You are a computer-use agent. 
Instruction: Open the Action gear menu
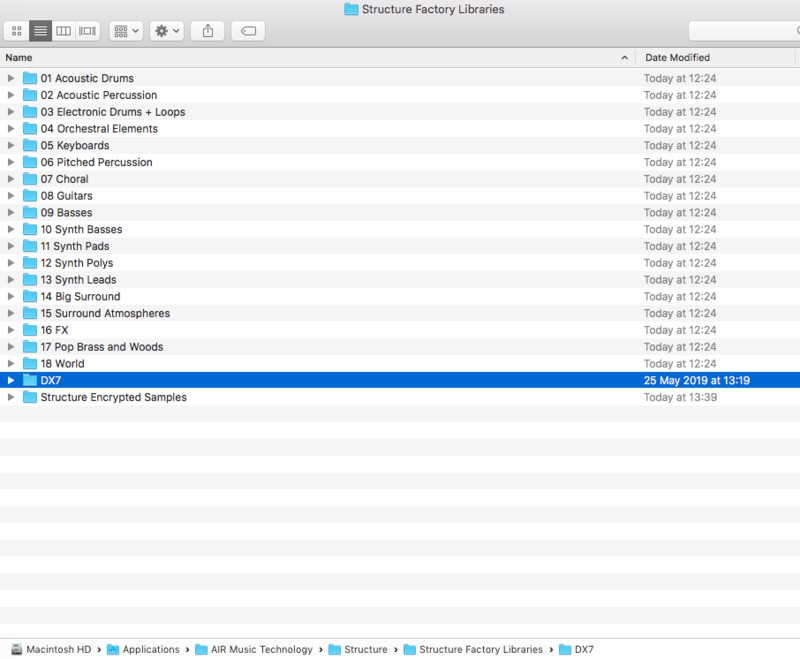coord(166,31)
